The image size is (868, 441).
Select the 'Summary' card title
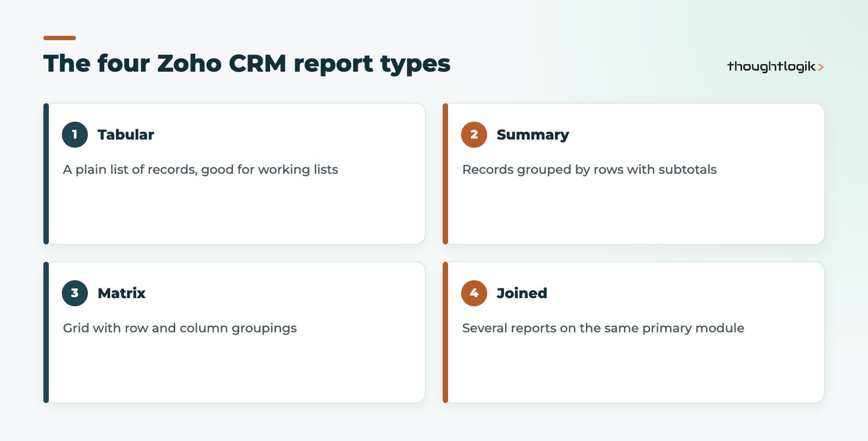pos(533,135)
